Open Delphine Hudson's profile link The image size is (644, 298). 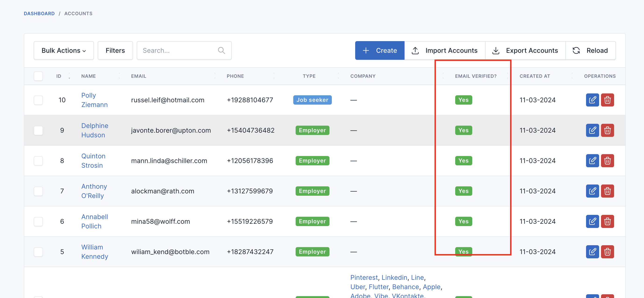[94, 130]
